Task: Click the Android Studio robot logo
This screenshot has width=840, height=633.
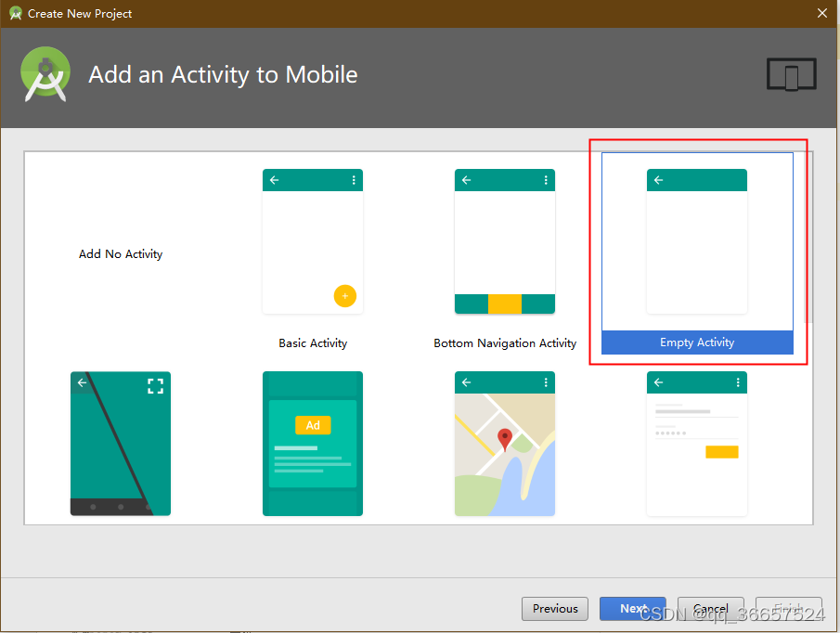Action: click(45, 74)
